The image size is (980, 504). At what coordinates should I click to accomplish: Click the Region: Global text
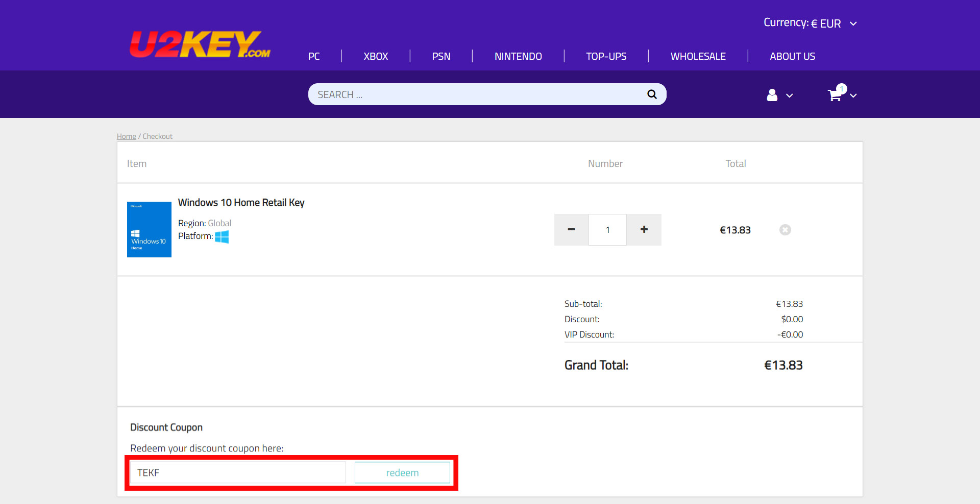point(205,223)
